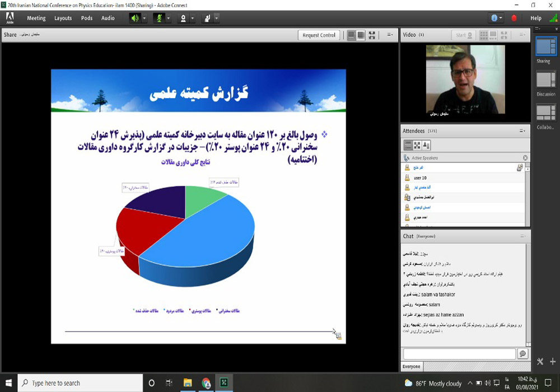Click the connection status bars icon

553,18
